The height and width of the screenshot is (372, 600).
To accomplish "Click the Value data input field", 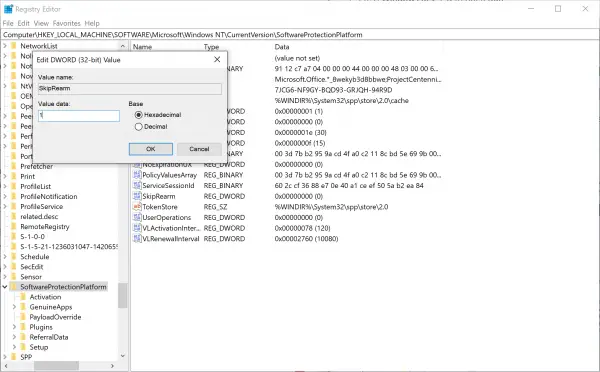I will pos(79,116).
